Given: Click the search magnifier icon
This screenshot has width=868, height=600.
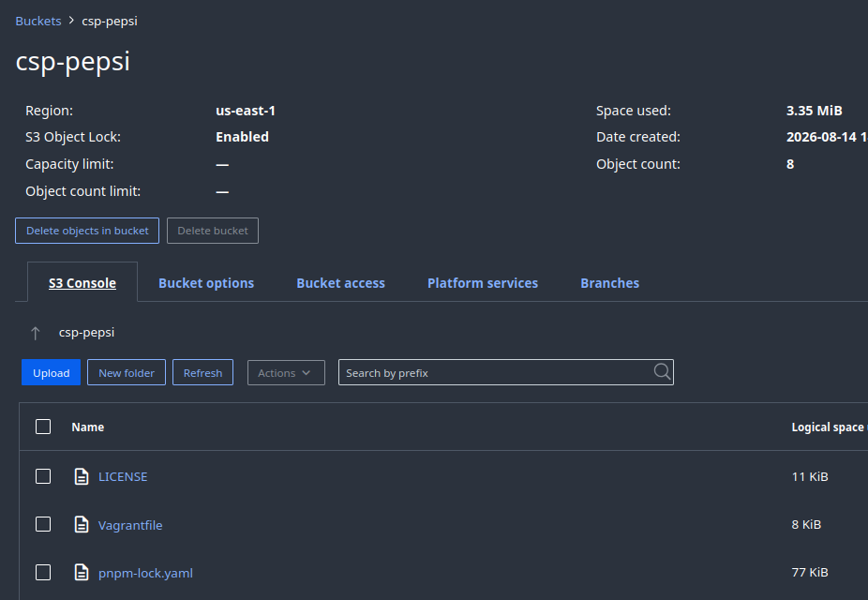Looking at the screenshot, I should tap(662, 372).
